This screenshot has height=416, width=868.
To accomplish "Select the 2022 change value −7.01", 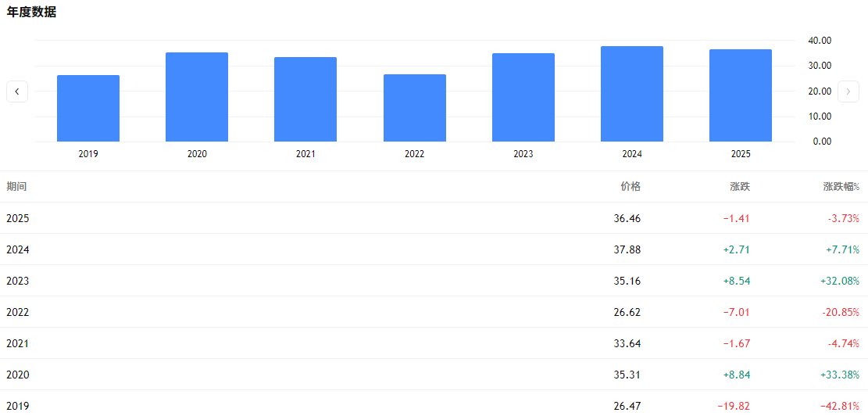I will (736, 312).
